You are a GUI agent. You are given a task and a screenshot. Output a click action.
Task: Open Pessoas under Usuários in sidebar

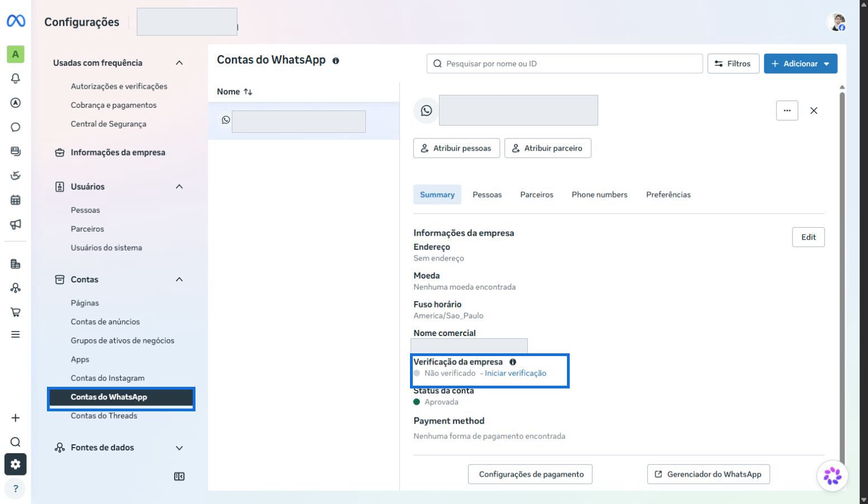[85, 210]
